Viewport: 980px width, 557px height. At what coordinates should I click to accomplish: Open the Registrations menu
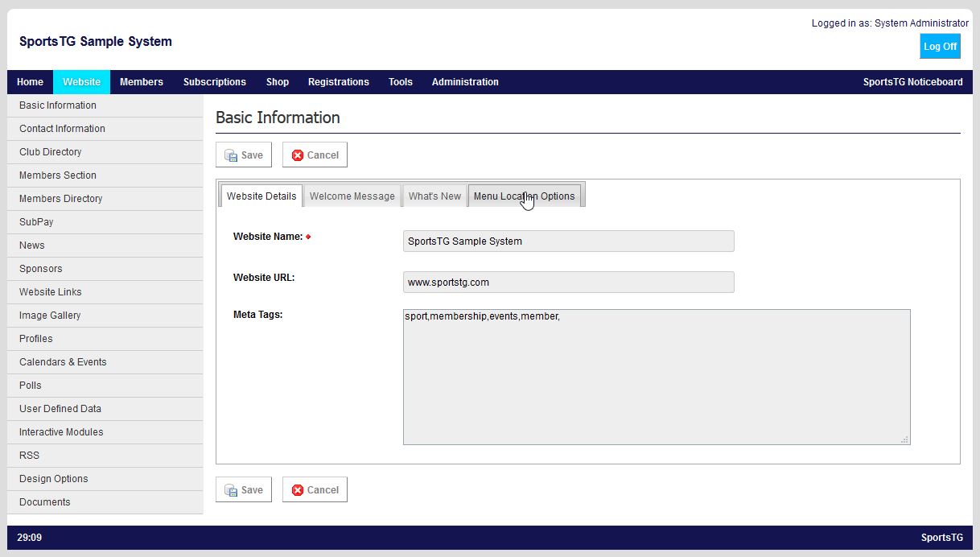pyautogui.click(x=339, y=82)
